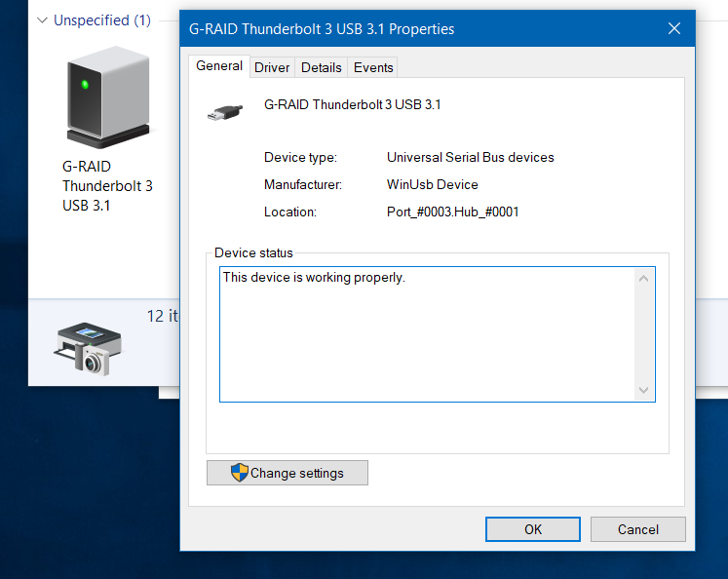Viewport: 728px width, 579px height.
Task: Close the G-RAID Properties dialog
Action: 674,29
